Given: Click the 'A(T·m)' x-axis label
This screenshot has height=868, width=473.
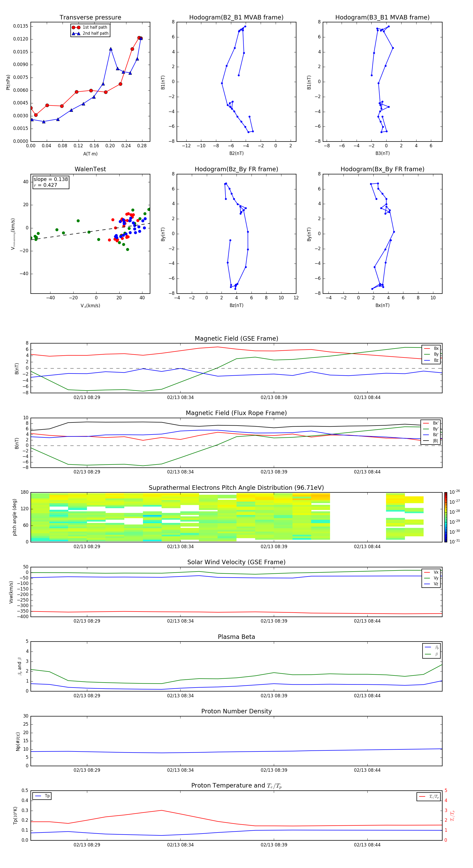Looking at the screenshot, I should [x=90, y=154].
